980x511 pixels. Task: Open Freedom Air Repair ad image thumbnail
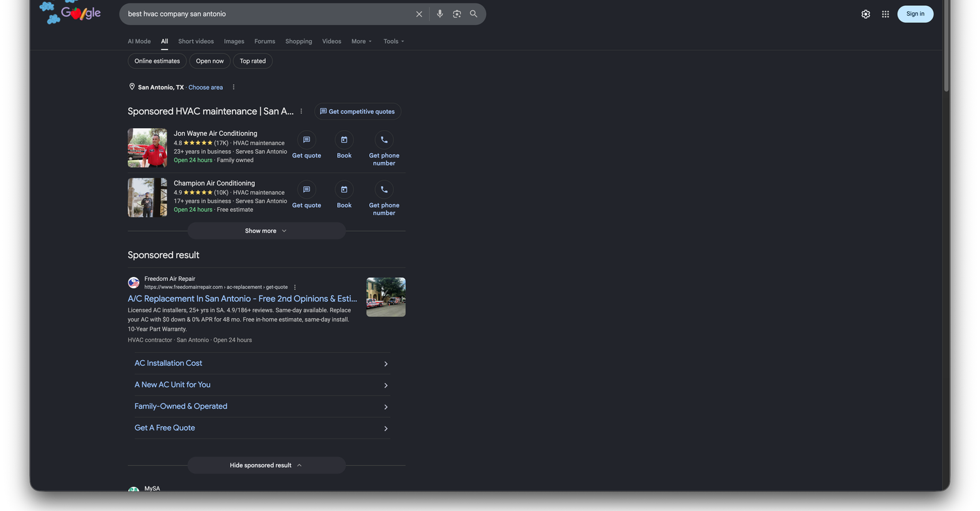pyautogui.click(x=386, y=297)
